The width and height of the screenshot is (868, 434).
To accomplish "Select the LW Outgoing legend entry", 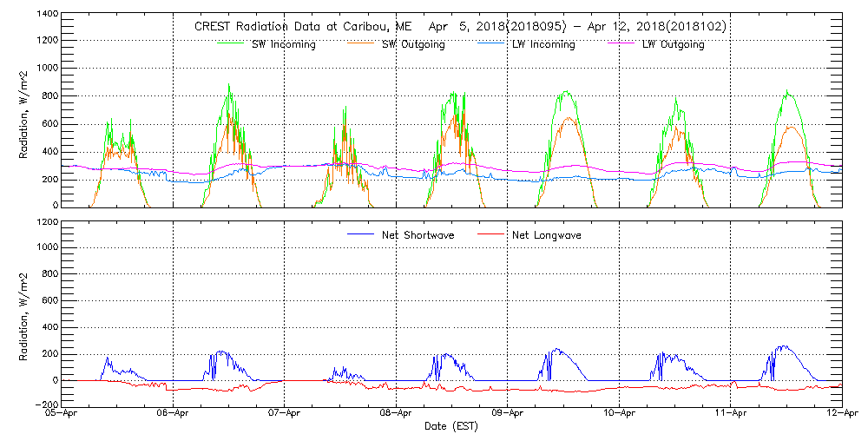I will point(673,44).
